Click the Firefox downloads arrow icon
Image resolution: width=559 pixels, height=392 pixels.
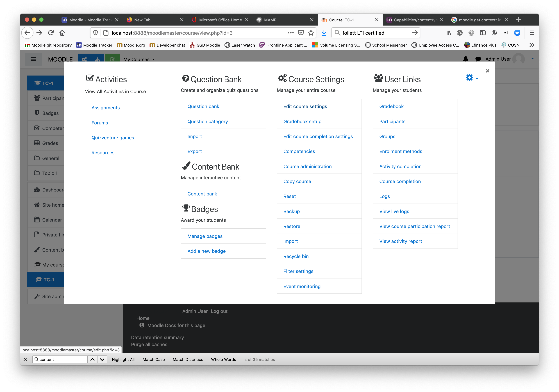(324, 33)
